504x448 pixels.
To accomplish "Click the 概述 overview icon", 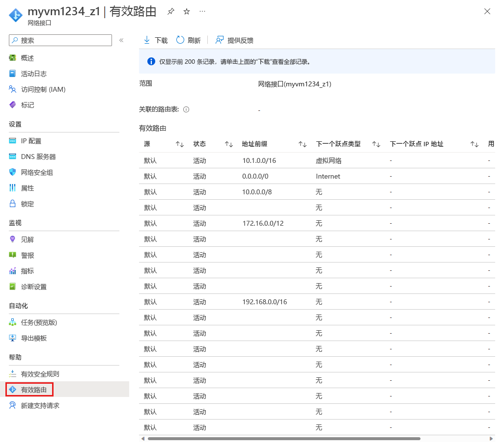I will click(x=13, y=58).
